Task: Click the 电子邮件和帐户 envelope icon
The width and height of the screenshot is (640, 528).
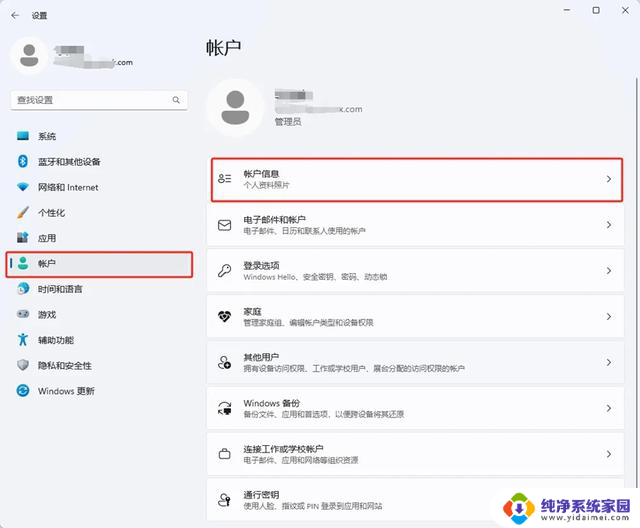Action: [x=224, y=225]
